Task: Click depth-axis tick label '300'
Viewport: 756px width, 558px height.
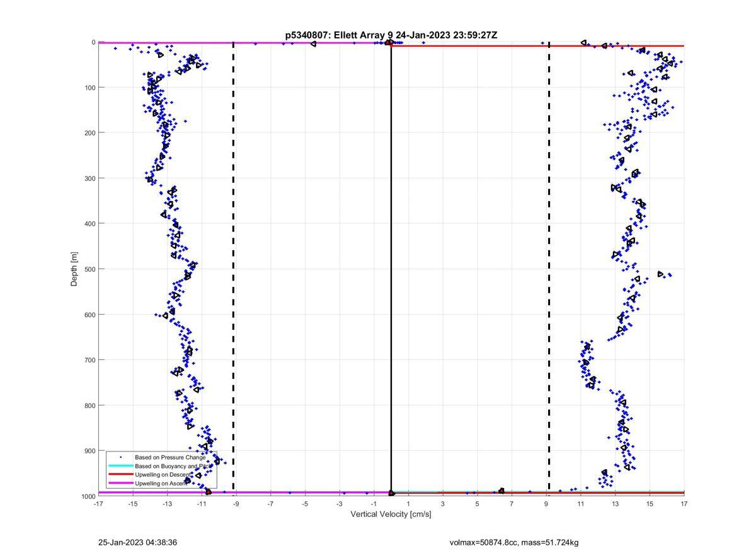Action: coord(89,178)
